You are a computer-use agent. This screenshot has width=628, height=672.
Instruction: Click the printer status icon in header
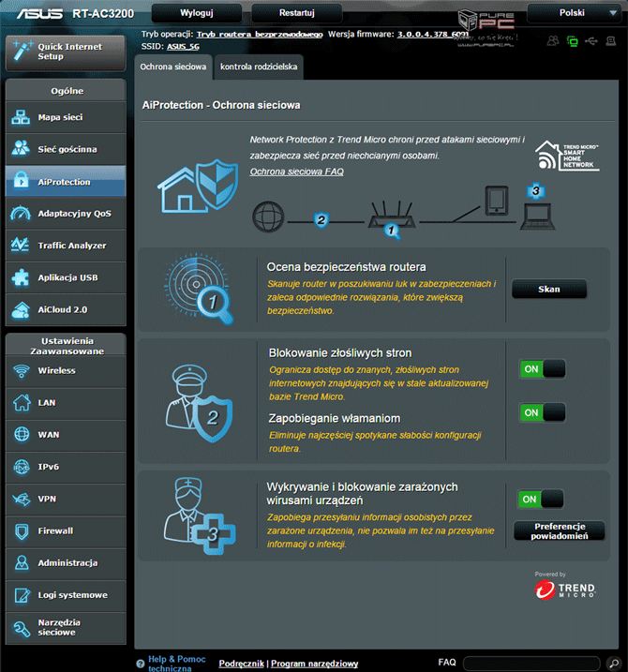(610, 41)
